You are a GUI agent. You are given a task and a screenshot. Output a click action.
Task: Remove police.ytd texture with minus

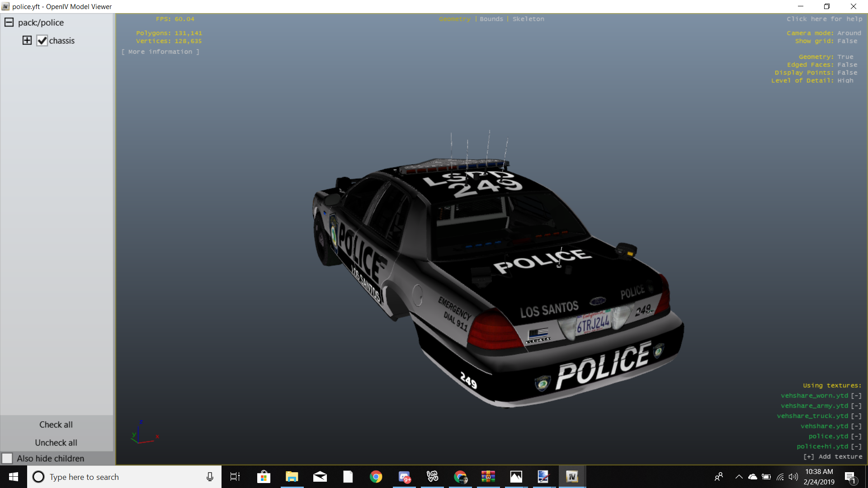(856, 436)
